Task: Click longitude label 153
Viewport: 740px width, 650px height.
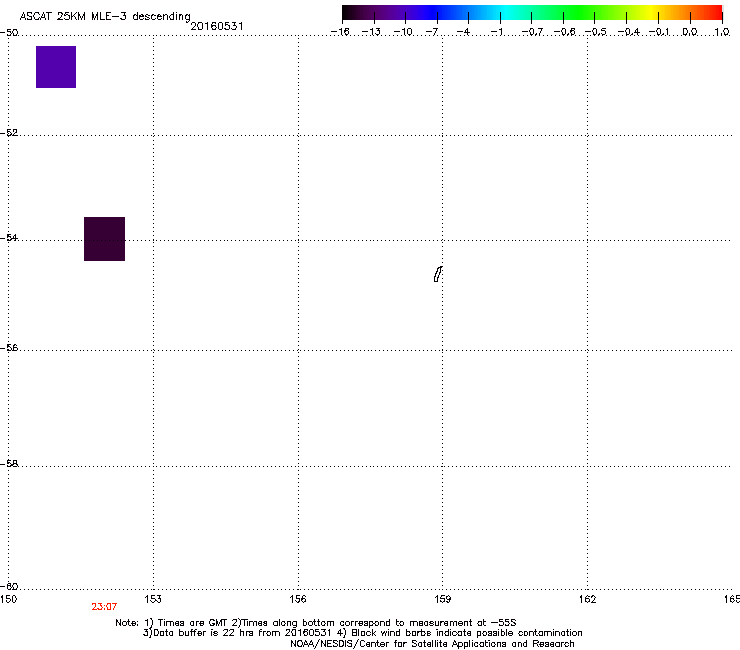Action: tap(153, 599)
